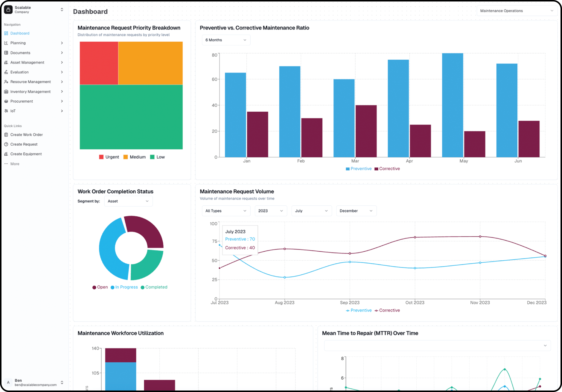The image size is (562, 392).
Task: Toggle In Progress legend in donut chart
Action: 124,287
